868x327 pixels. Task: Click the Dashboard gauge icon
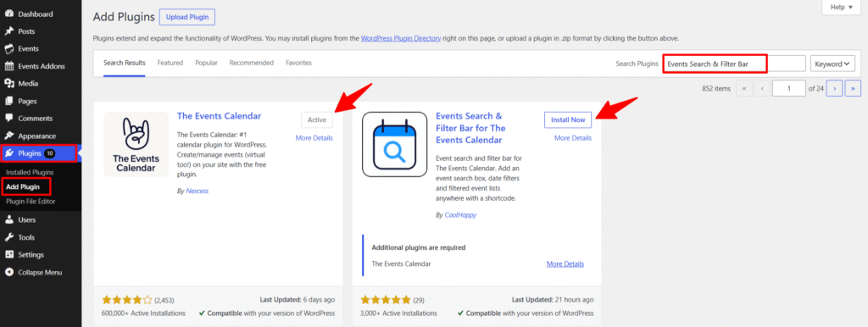[x=8, y=14]
